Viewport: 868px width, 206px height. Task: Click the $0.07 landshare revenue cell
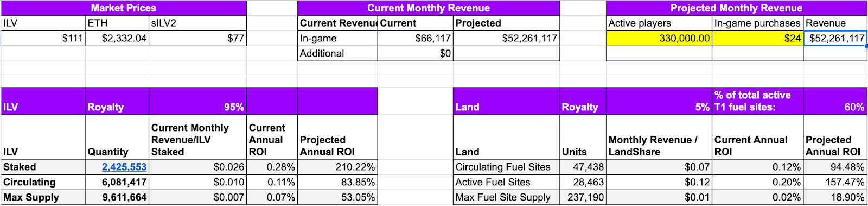coord(659,167)
